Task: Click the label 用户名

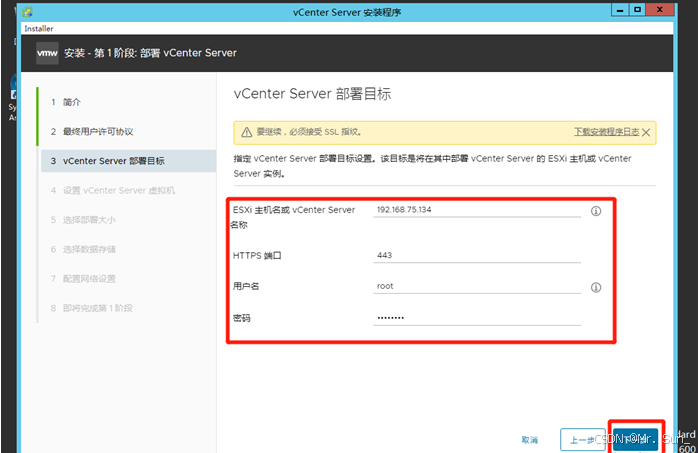Action: pos(246,286)
